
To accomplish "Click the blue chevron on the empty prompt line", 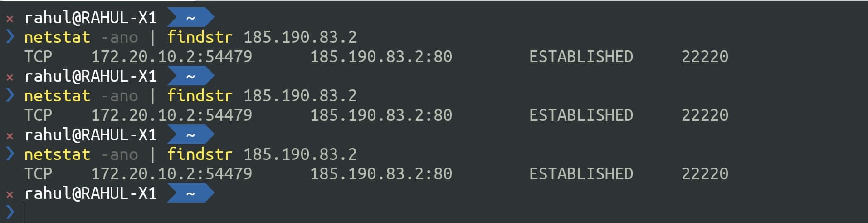I will [x=10, y=212].
